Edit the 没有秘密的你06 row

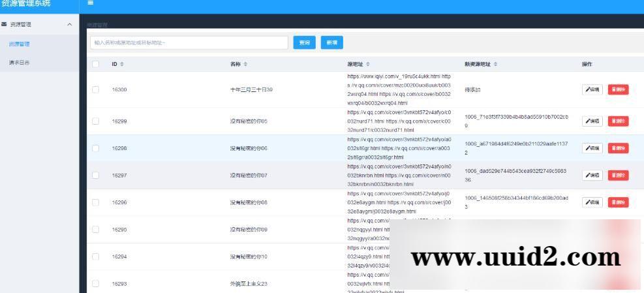pyautogui.click(x=592, y=148)
